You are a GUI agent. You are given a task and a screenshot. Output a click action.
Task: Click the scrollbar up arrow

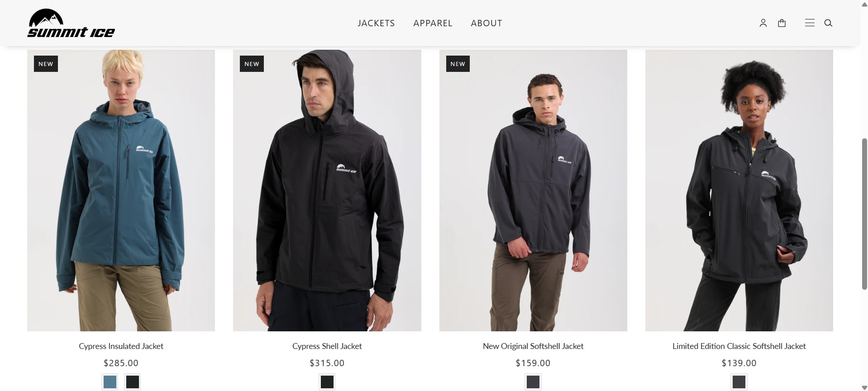[x=864, y=4]
